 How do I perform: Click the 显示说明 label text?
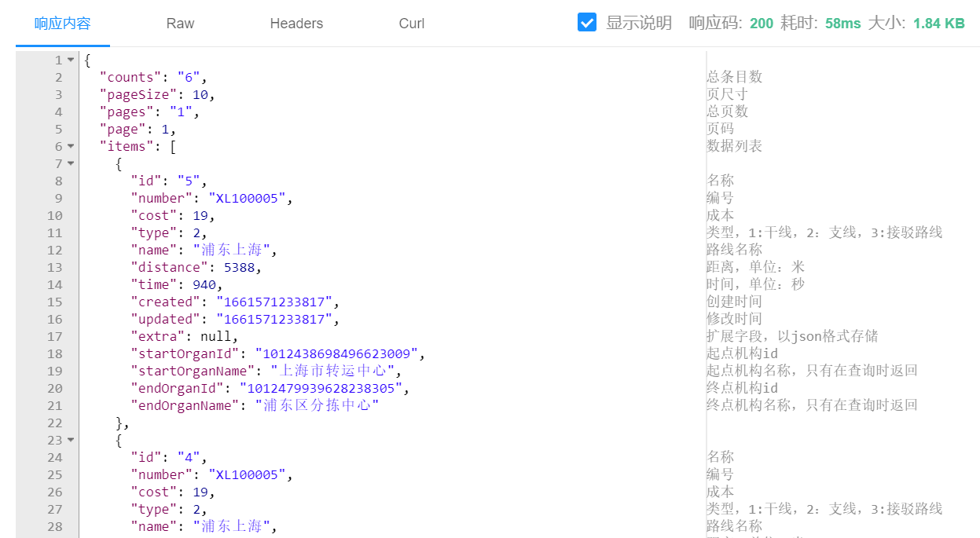coord(639,23)
